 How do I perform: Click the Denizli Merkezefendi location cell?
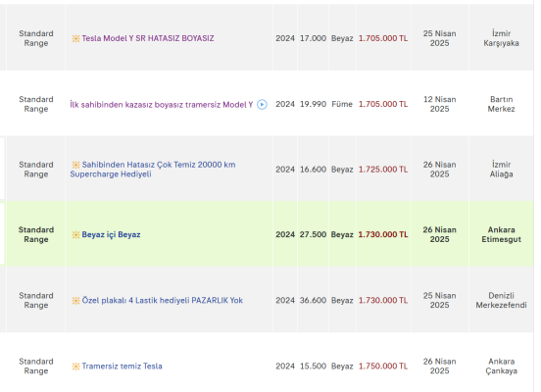click(x=501, y=300)
